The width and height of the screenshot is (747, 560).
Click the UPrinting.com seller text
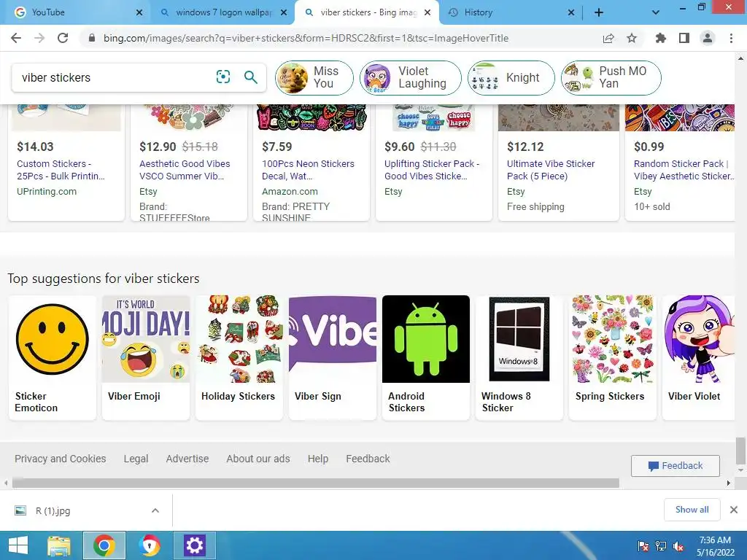tap(47, 192)
